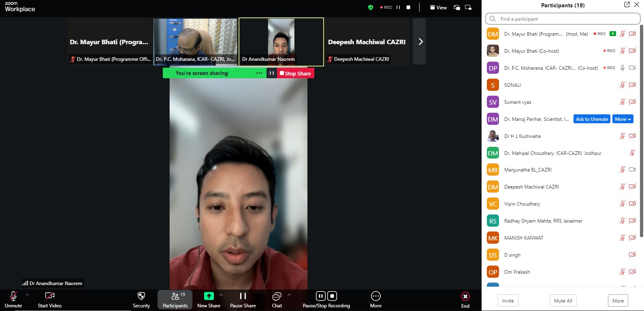Select Deepesh Machiwal CAZRI in participant list
The width and height of the screenshot is (644, 311).
(x=562, y=187)
